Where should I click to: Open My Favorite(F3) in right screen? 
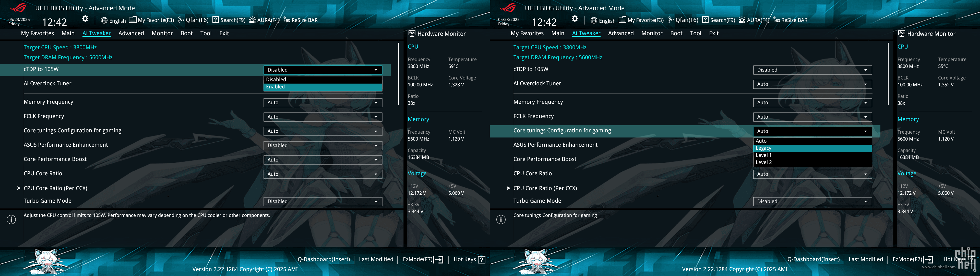pyautogui.click(x=641, y=20)
